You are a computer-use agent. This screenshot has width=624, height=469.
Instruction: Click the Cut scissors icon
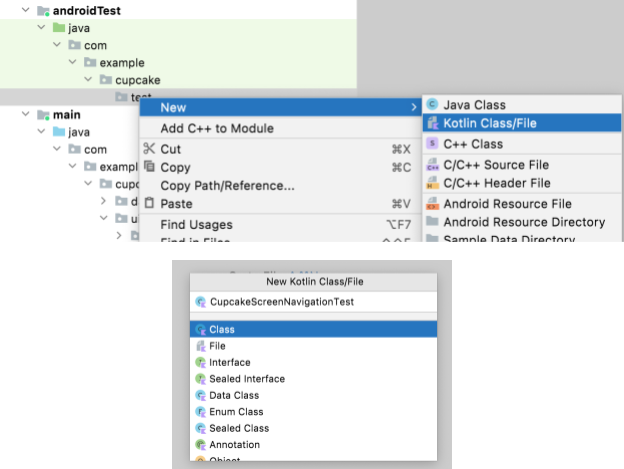[149, 149]
